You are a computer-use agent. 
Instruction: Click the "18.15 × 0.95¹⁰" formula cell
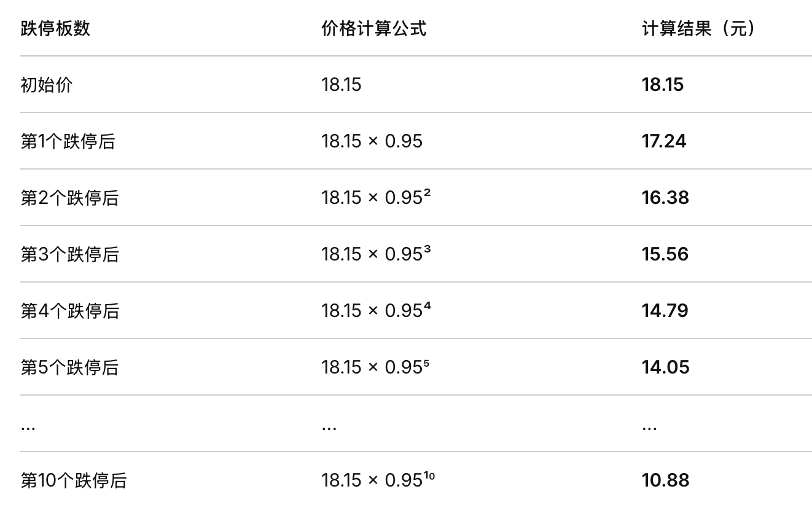pos(378,480)
